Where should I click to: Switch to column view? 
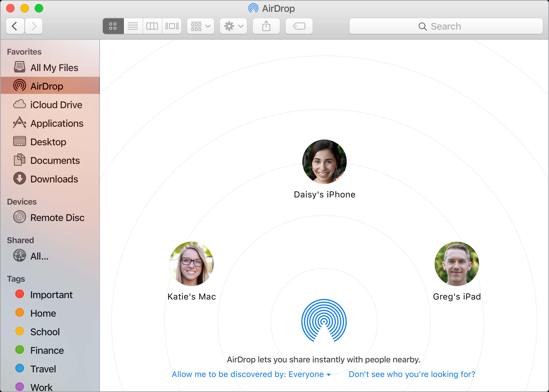[x=152, y=26]
